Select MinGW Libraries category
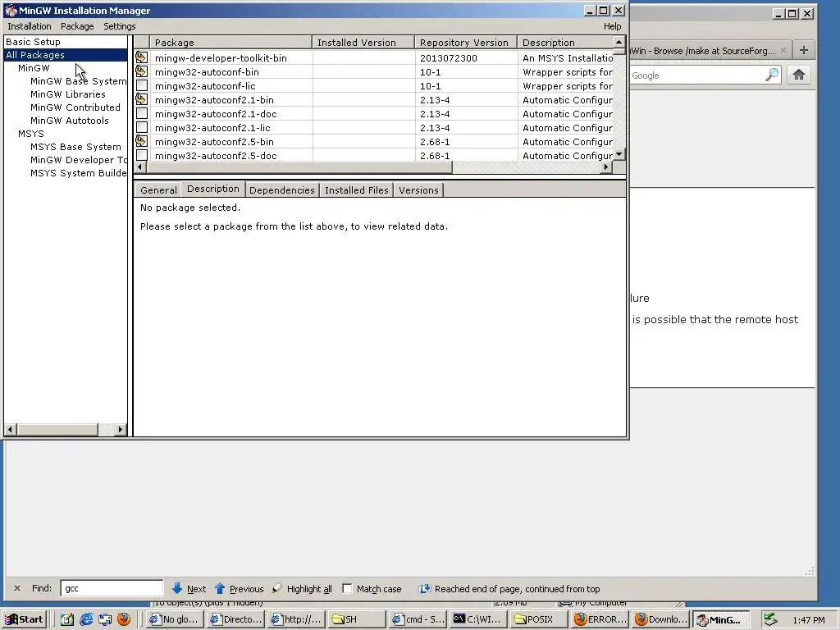The image size is (840, 630). click(68, 94)
